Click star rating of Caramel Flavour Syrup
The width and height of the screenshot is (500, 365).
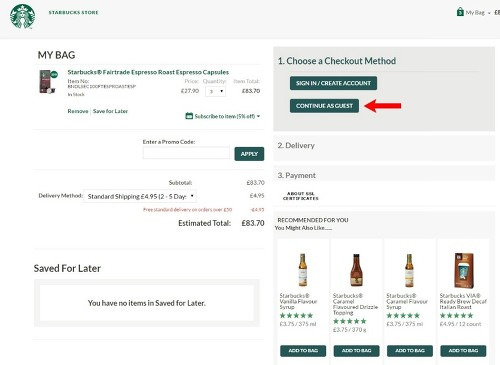403,315
